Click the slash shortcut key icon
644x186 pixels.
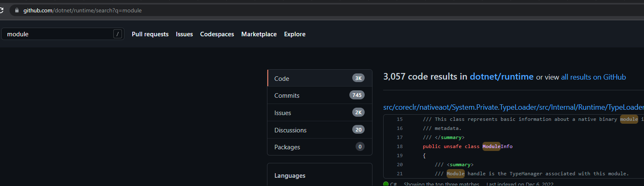(x=118, y=34)
